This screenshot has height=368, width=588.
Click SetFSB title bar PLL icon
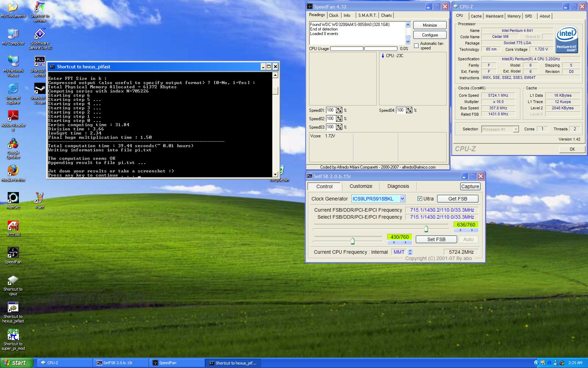pyautogui.click(x=309, y=176)
